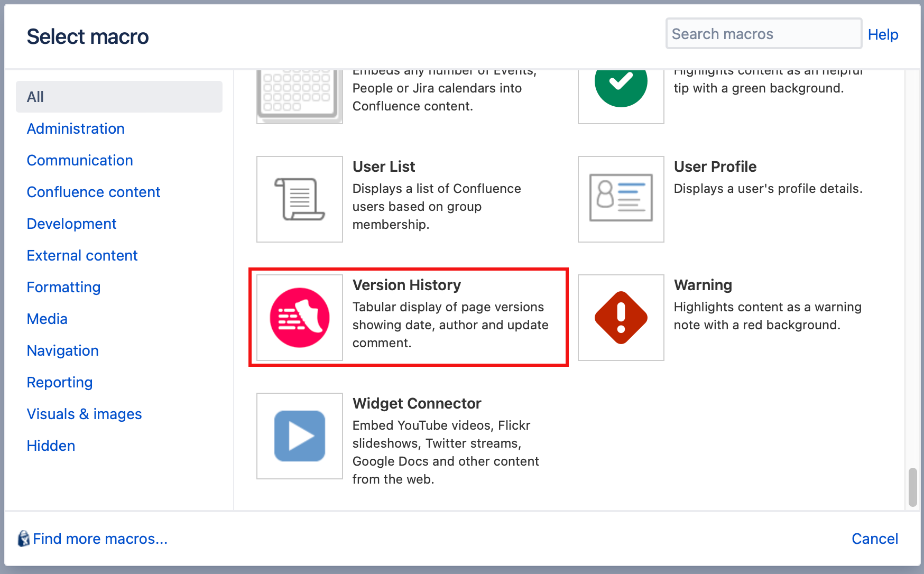Image resolution: width=924 pixels, height=574 pixels.
Task: Open Find more macros link
Action: pyautogui.click(x=100, y=539)
